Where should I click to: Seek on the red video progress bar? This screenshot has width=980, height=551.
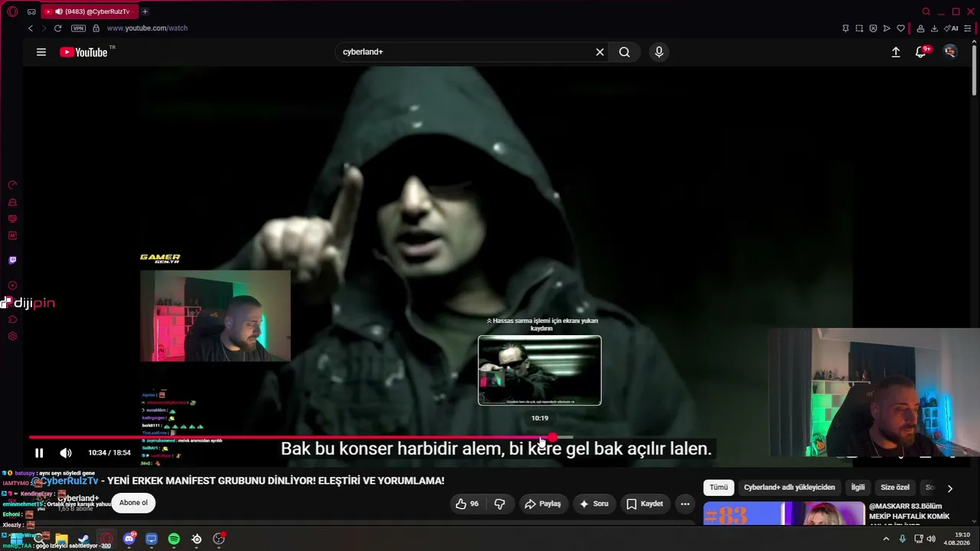pos(301,438)
